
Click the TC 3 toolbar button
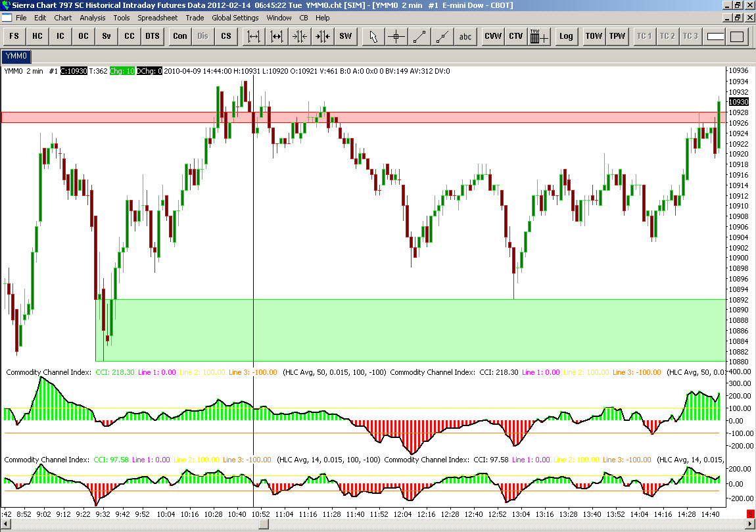point(690,36)
